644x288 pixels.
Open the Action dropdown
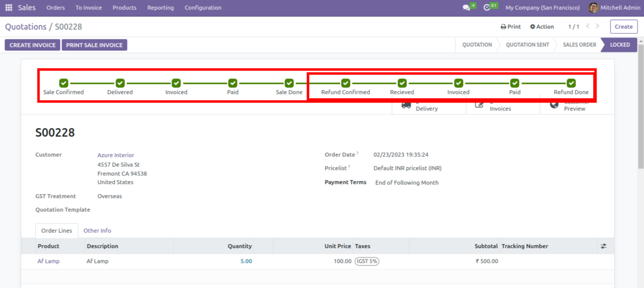tap(542, 26)
